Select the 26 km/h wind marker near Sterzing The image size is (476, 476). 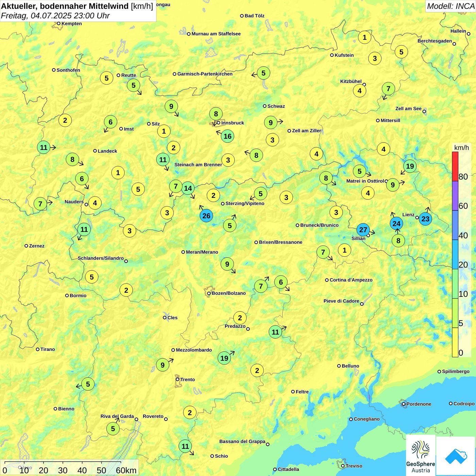pos(206,216)
